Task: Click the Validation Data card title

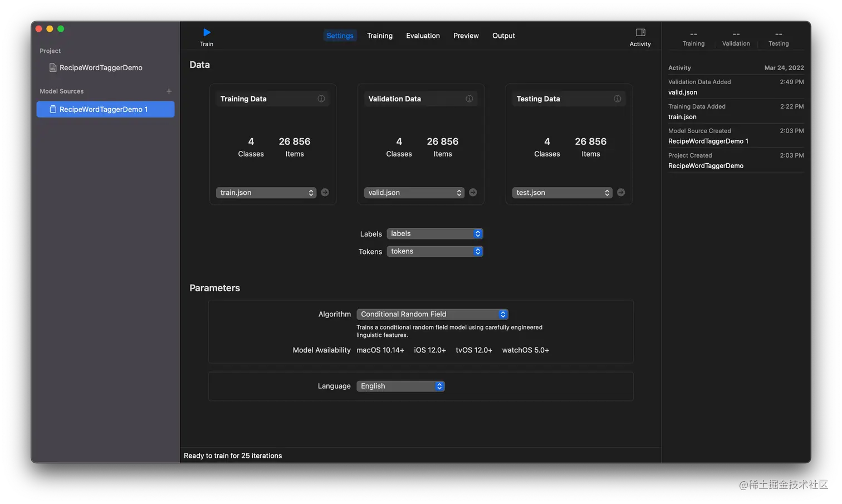Action: click(x=395, y=99)
